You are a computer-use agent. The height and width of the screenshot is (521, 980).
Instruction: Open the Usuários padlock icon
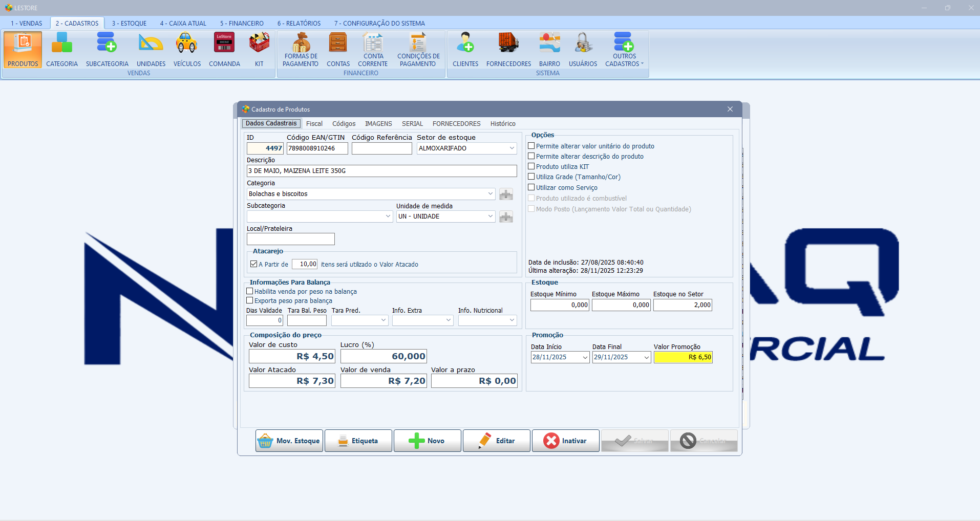click(x=583, y=50)
